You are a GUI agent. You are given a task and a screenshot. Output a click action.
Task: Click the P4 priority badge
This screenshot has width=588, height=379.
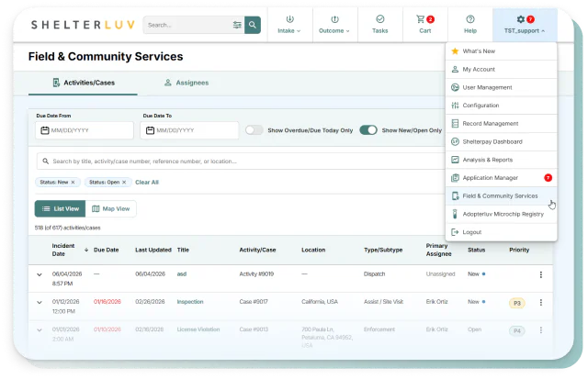tap(516, 330)
